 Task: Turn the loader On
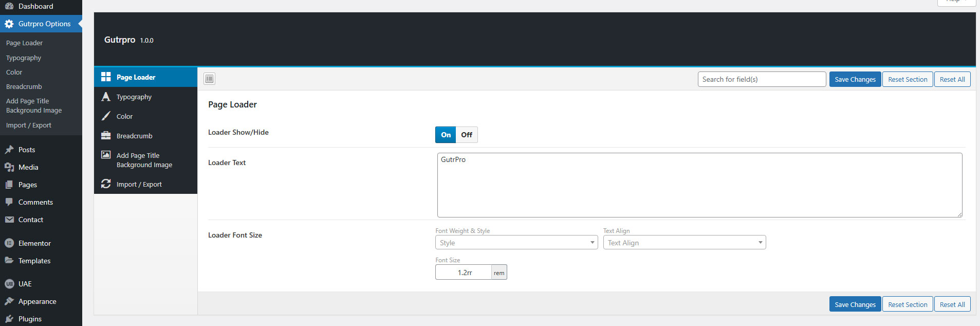pyautogui.click(x=446, y=135)
